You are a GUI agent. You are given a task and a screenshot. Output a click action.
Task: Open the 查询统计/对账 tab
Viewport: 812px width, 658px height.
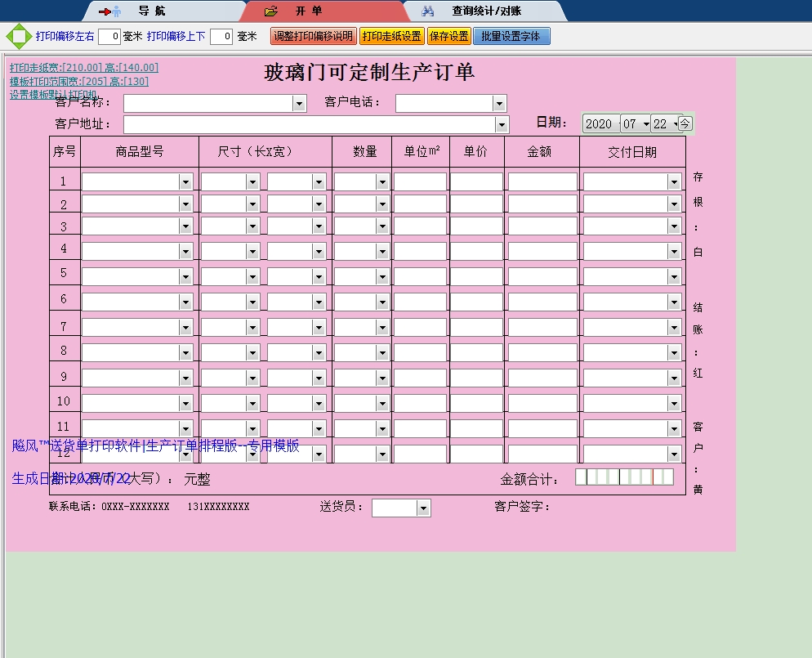click(x=486, y=11)
